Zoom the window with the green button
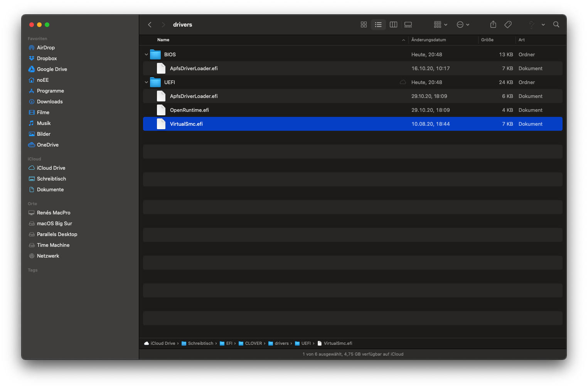Image resolution: width=588 pixels, height=388 pixels. click(x=47, y=25)
